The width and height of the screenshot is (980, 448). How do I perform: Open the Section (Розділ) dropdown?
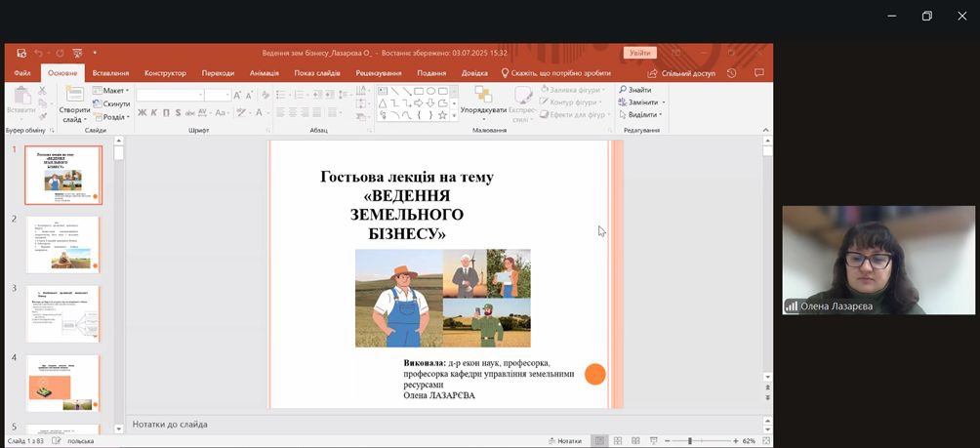pyautogui.click(x=113, y=117)
